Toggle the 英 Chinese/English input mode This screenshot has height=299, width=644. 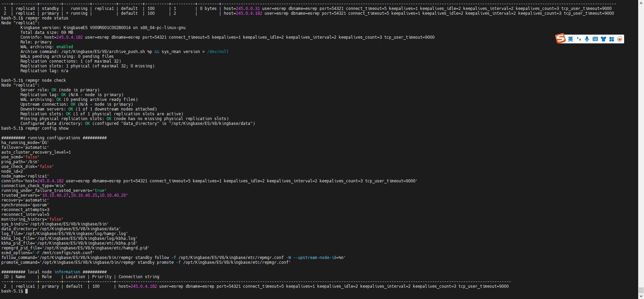pyautogui.click(x=571, y=39)
